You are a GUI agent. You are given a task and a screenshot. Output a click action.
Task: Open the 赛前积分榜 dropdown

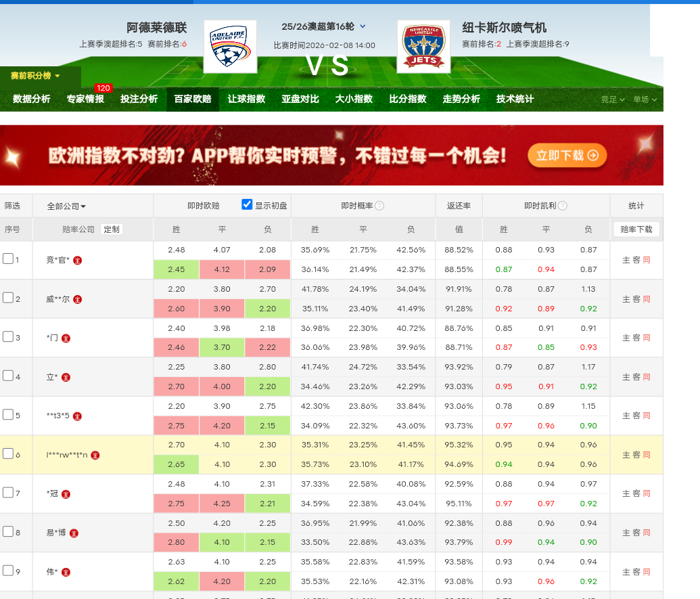click(35, 76)
